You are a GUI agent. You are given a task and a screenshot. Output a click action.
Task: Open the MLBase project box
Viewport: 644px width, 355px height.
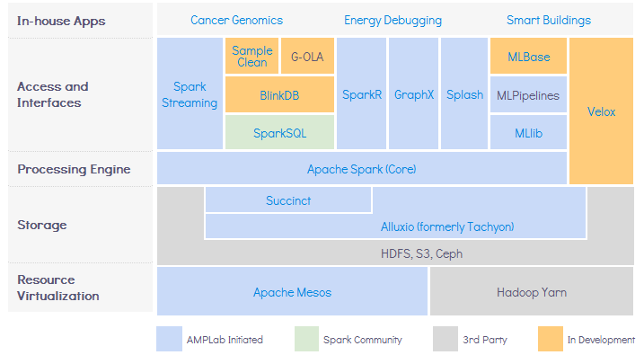point(529,56)
